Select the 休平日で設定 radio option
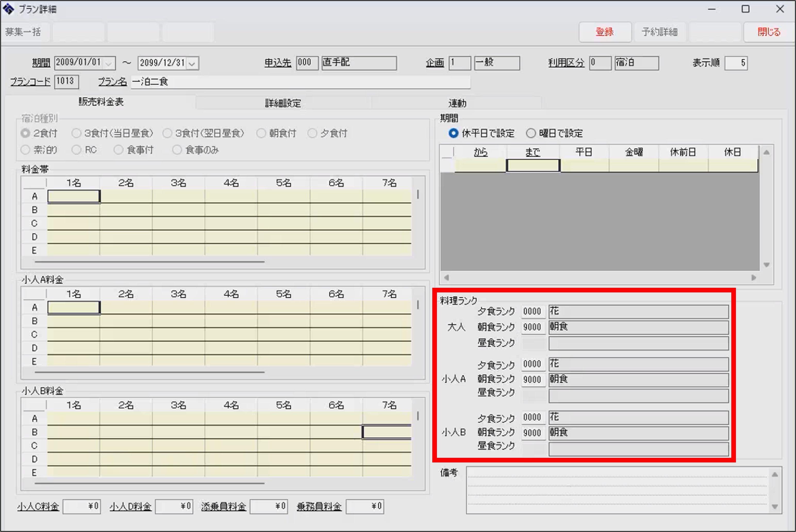The height and width of the screenshot is (532, 796). pos(453,133)
